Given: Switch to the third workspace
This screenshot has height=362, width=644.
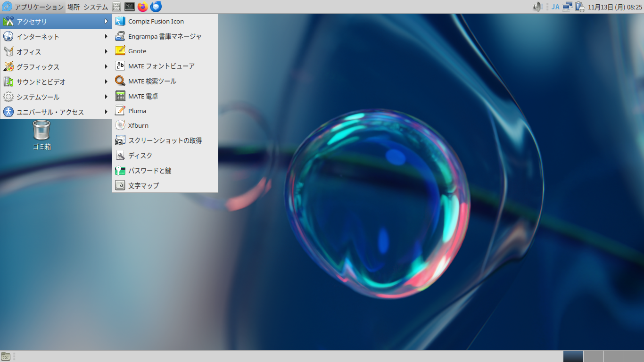Looking at the screenshot, I should coord(613,356).
